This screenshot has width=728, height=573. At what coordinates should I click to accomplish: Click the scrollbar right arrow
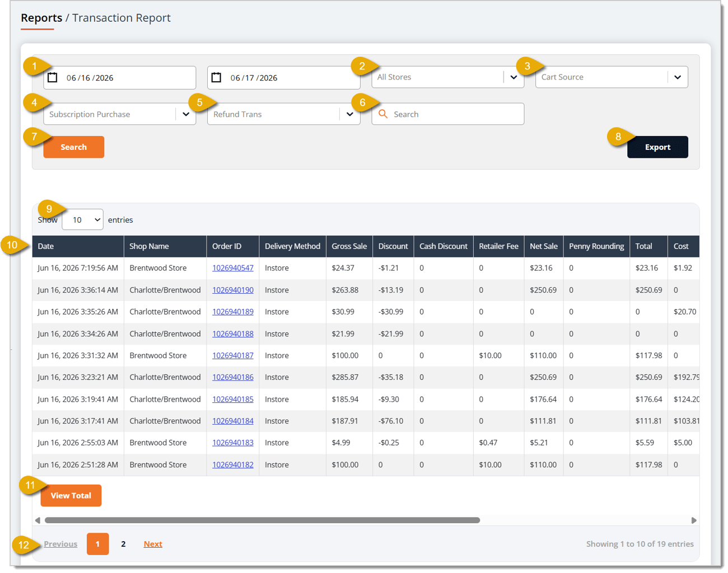pos(694,520)
